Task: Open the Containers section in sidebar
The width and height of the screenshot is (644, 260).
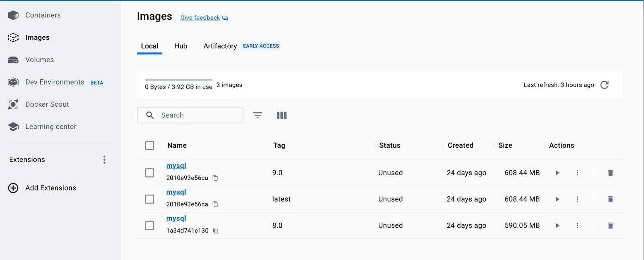Action: click(43, 15)
